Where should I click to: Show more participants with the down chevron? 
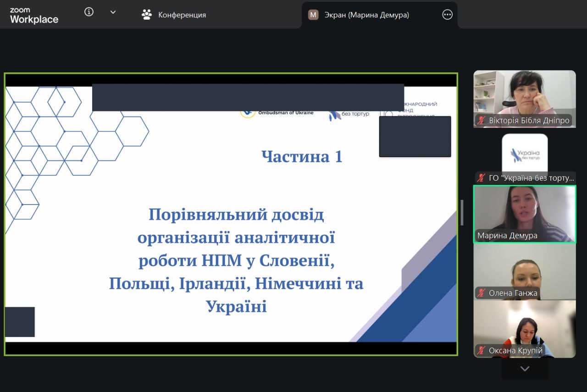point(525,369)
